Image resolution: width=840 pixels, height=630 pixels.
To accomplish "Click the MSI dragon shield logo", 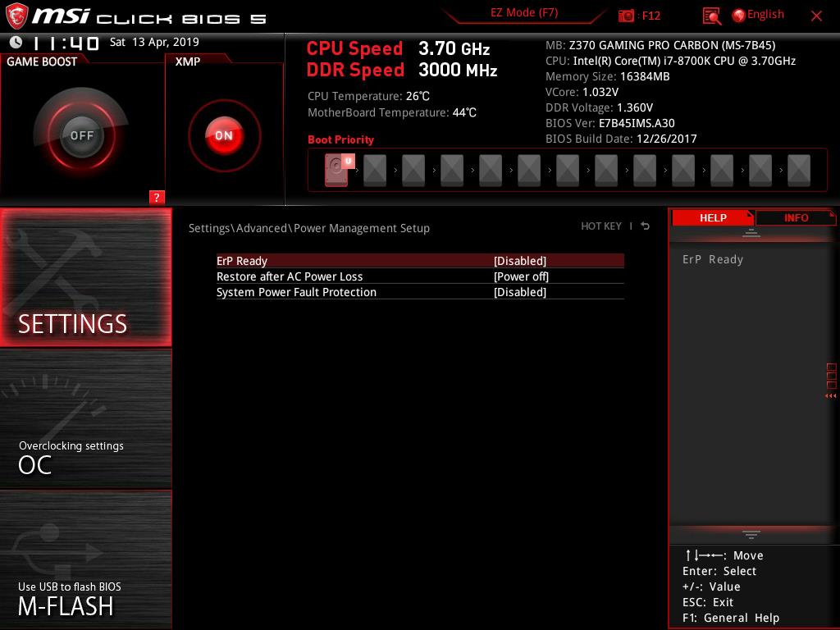I will 16,16.
